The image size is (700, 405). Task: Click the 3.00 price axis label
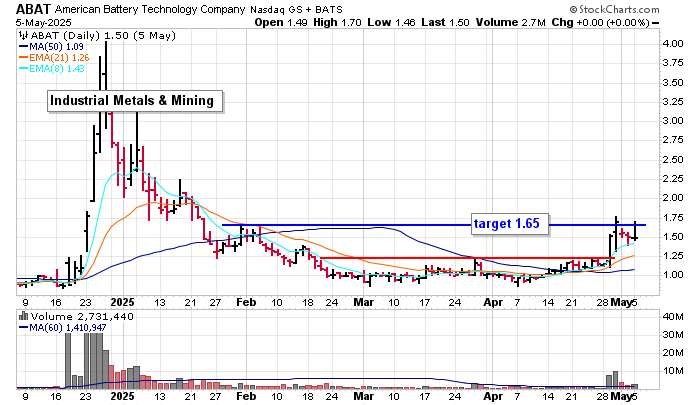673,121
